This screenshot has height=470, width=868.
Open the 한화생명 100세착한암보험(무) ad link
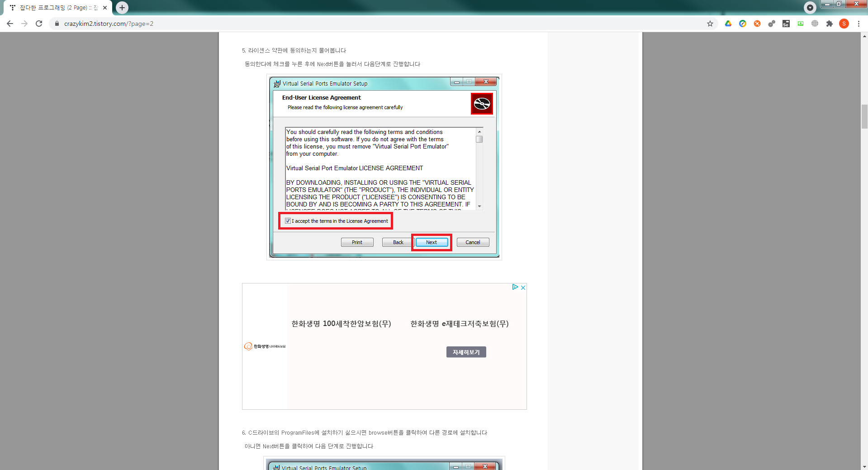341,324
